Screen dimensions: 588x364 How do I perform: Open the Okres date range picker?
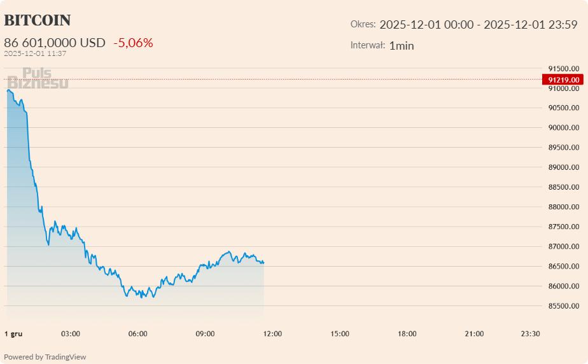click(x=478, y=25)
